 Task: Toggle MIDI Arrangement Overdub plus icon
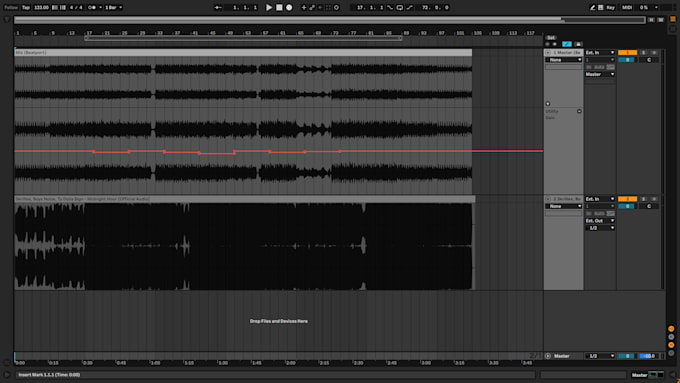(304, 7)
